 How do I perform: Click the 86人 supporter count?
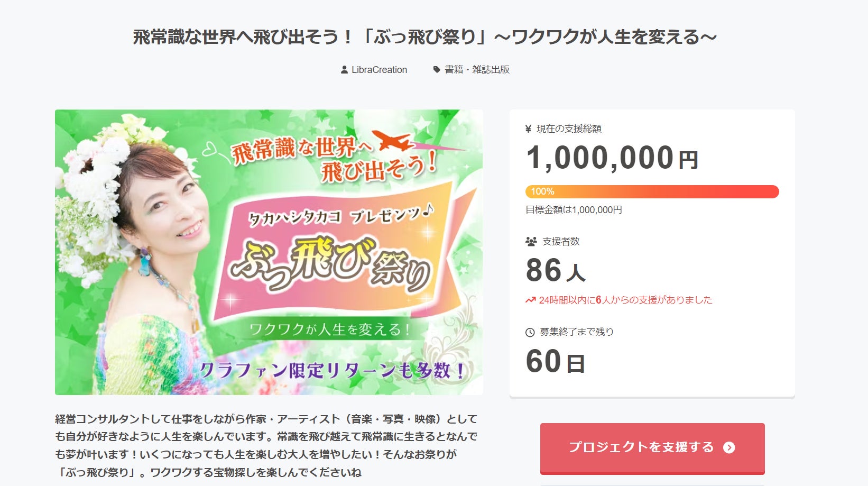(555, 271)
